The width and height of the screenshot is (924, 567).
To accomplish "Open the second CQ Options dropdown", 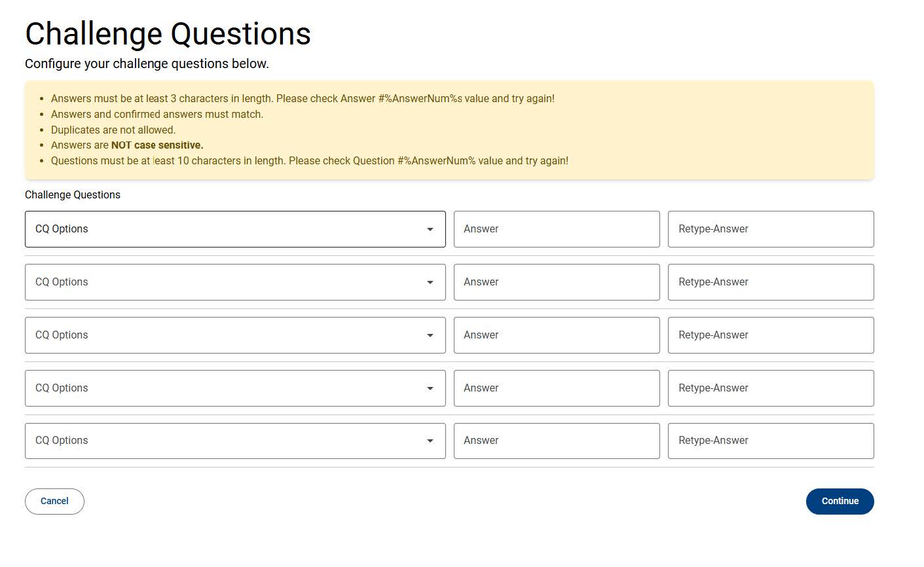I will (234, 282).
